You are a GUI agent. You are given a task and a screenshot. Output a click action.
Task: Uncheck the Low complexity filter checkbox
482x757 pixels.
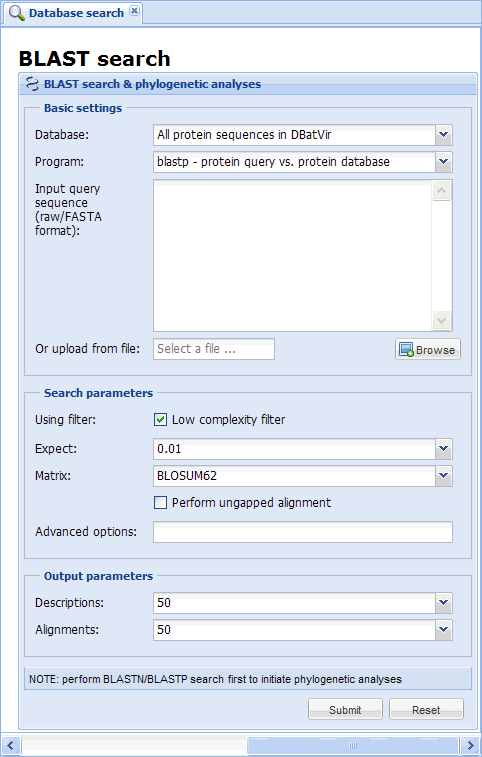click(160, 420)
